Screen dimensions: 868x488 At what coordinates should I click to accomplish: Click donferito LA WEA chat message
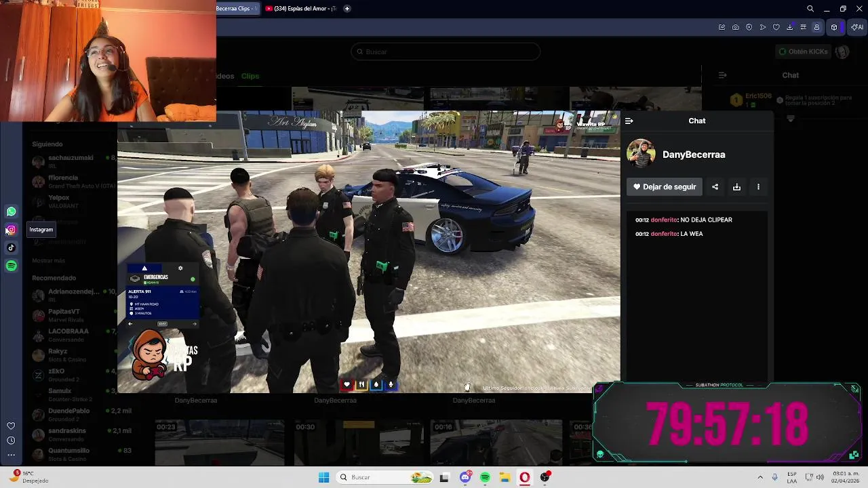[x=669, y=234]
